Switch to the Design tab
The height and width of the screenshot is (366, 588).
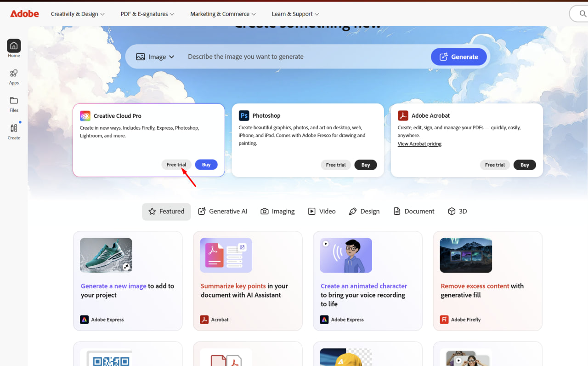coord(364,212)
